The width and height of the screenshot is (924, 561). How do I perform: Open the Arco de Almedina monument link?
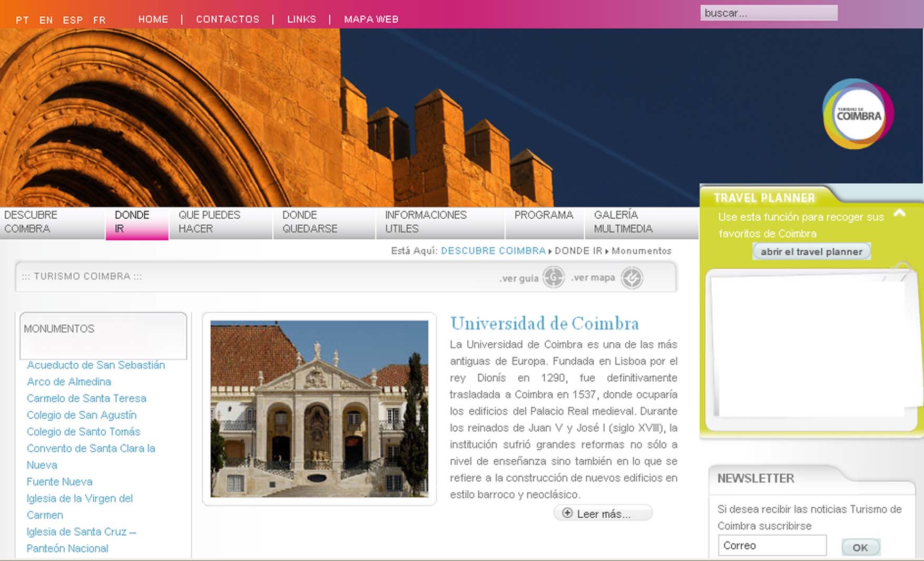69,382
